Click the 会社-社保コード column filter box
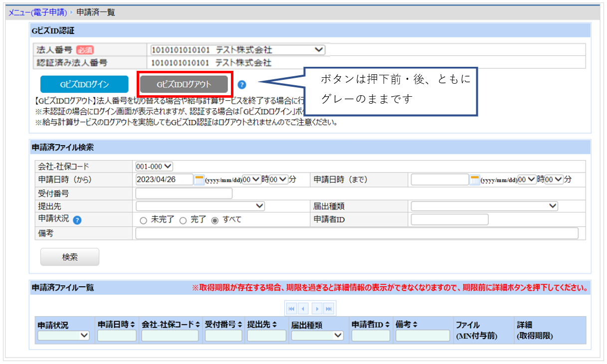Screen dimensions: 607x364 coord(170,336)
